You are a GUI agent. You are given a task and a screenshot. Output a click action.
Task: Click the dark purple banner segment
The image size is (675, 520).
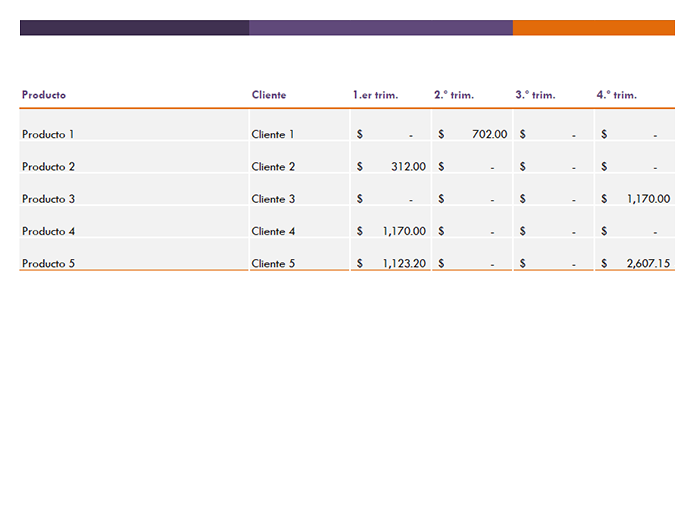coord(134,28)
